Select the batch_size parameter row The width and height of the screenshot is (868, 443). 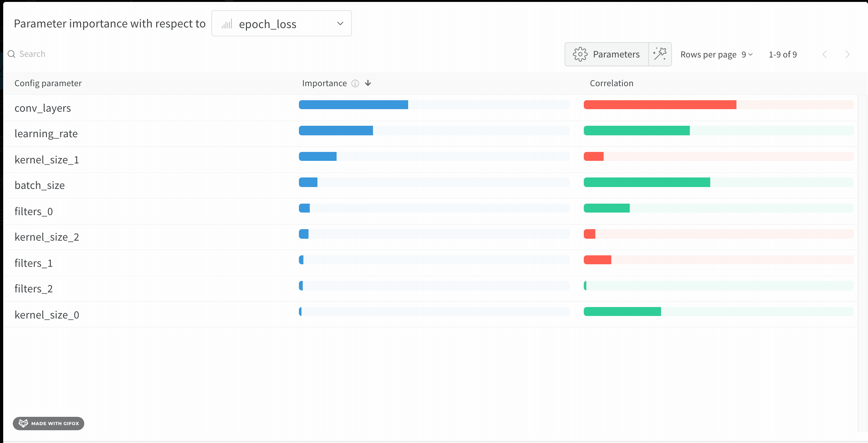point(40,185)
